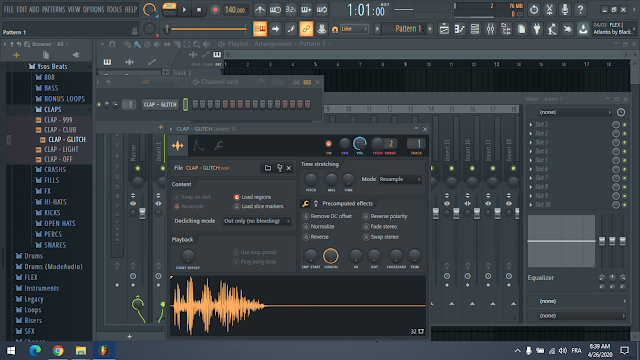Switch to the sample waveform tab icon

(178, 146)
